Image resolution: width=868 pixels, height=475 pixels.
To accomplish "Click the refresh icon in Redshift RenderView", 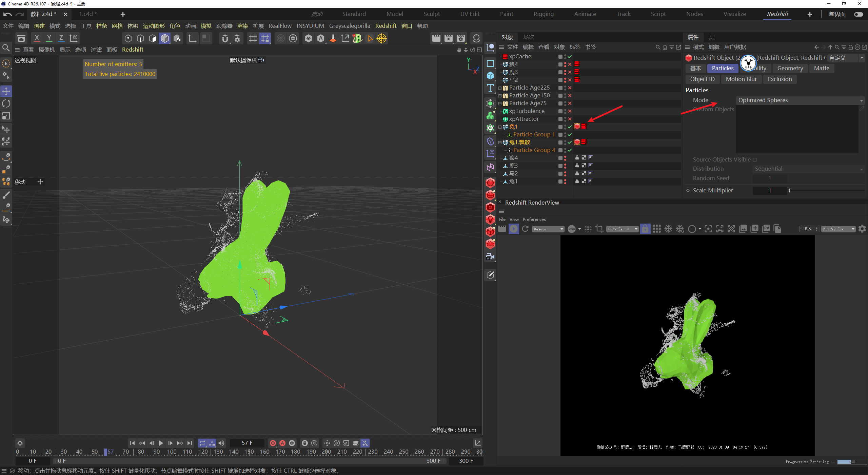I will click(x=525, y=229).
